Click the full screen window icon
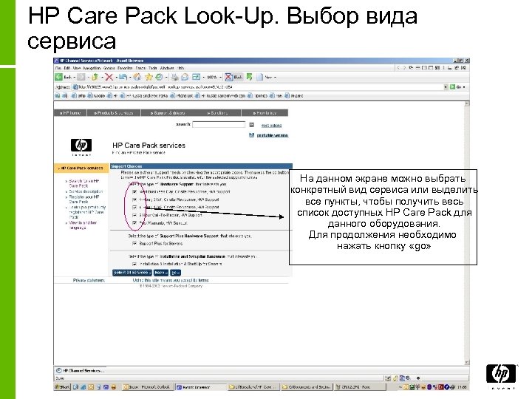532x399 pixels. [196, 78]
